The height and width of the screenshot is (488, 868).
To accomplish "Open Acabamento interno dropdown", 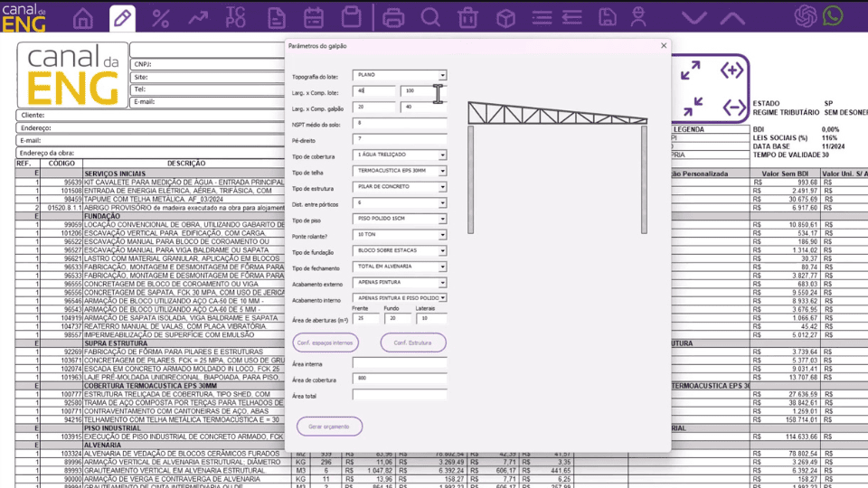I will pyautogui.click(x=442, y=298).
